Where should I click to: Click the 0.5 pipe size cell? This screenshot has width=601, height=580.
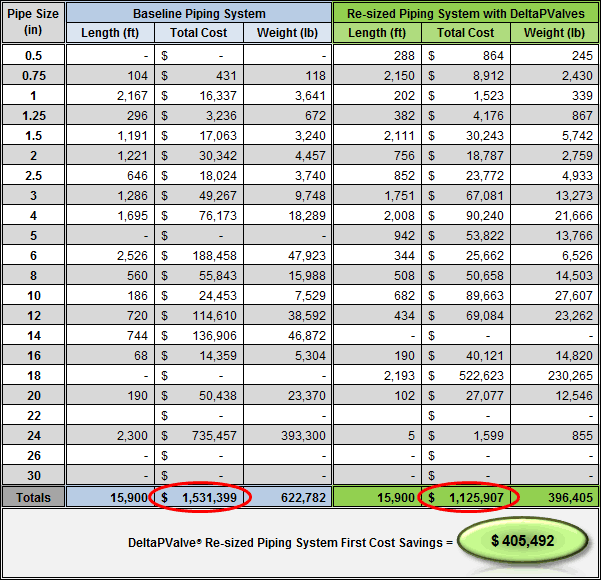click(x=33, y=56)
